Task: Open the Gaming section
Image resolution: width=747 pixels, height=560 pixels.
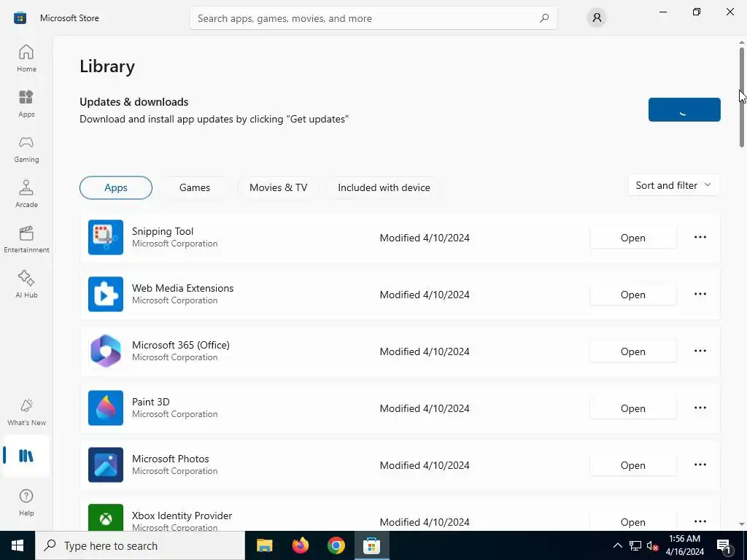Action: point(26,149)
